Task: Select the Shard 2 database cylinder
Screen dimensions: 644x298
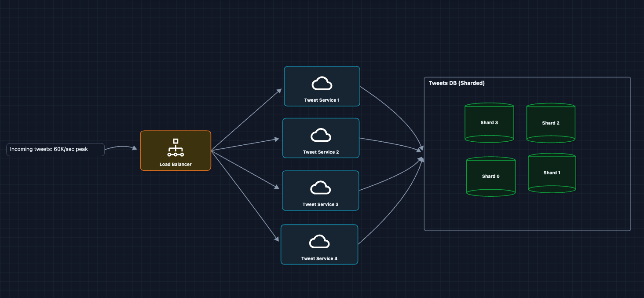Action: [x=551, y=123]
